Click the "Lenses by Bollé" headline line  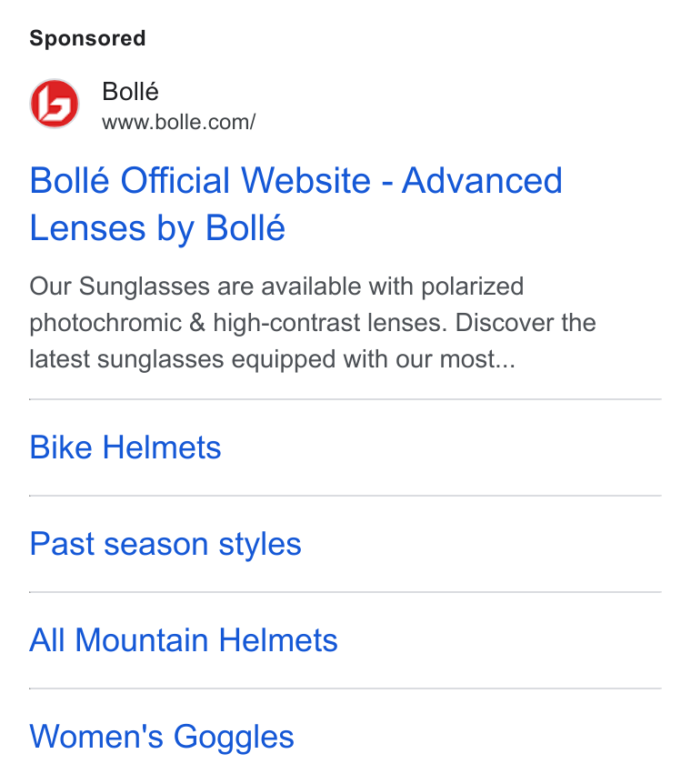pos(157,228)
